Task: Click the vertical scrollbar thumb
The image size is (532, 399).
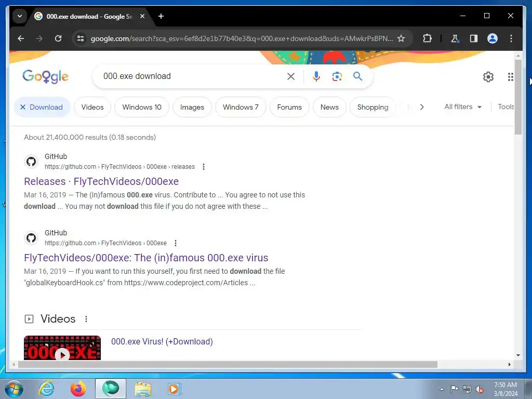Action: pos(518,97)
